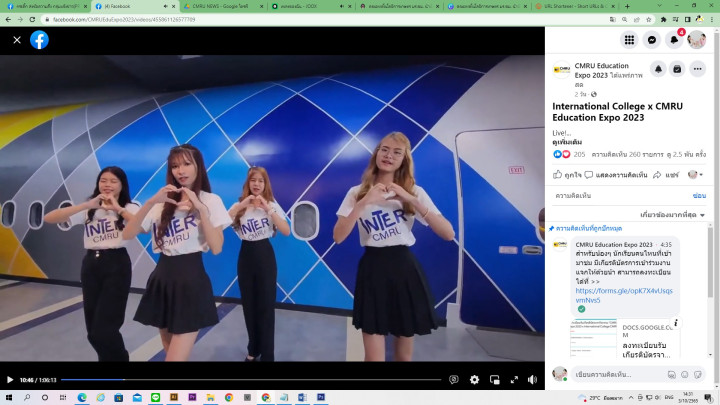
Task: Like the video with ถูกใจ button
Action: [567, 174]
